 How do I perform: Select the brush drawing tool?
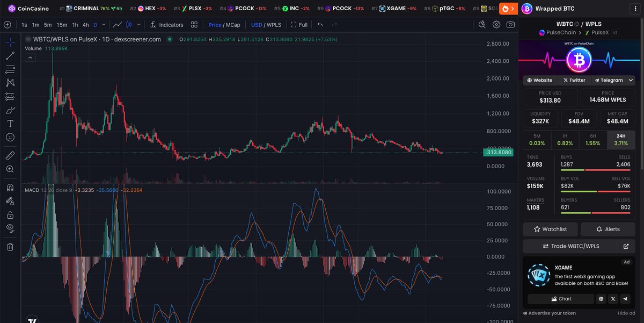tap(10, 110)
